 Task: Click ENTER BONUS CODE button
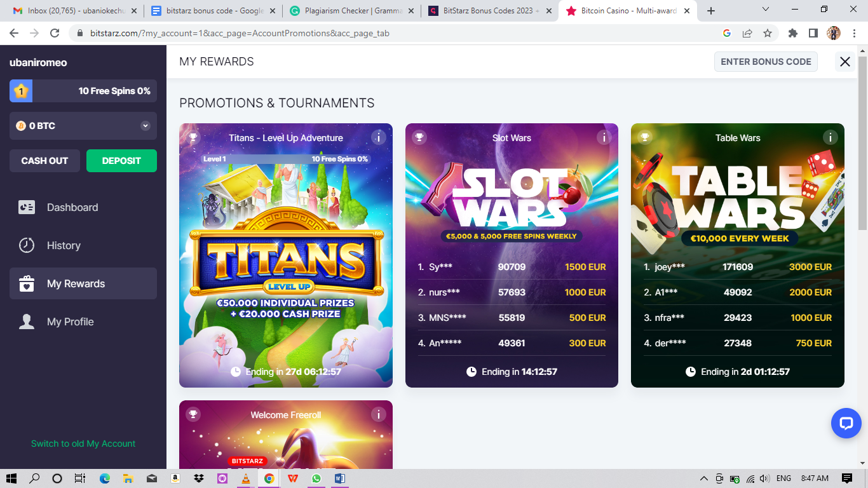point(766,62)
